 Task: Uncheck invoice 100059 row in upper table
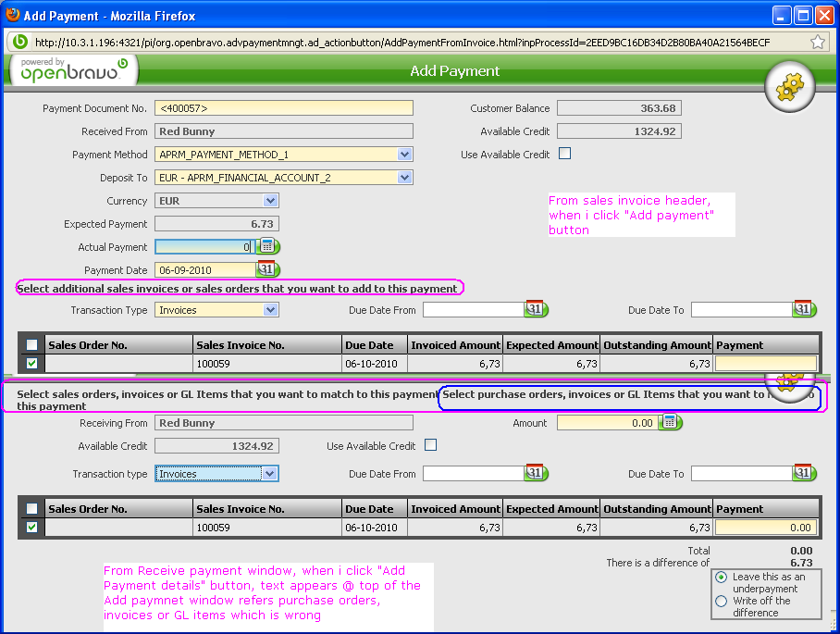pyautogui.click(x=32, y=364)
